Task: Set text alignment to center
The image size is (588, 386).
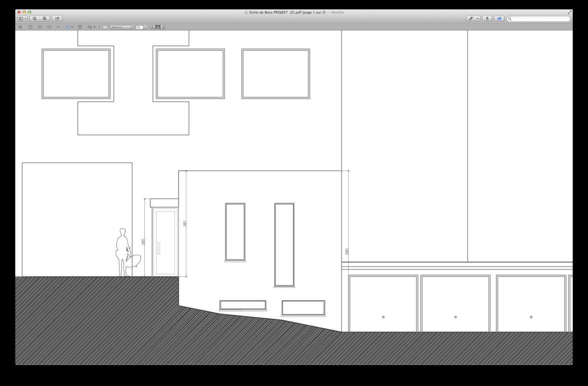Action: coord(158,27)
